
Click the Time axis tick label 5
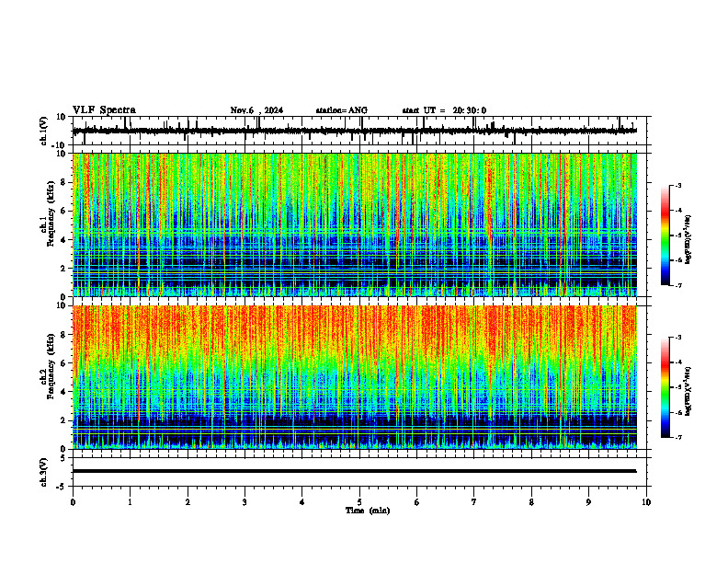pos(359,502)
